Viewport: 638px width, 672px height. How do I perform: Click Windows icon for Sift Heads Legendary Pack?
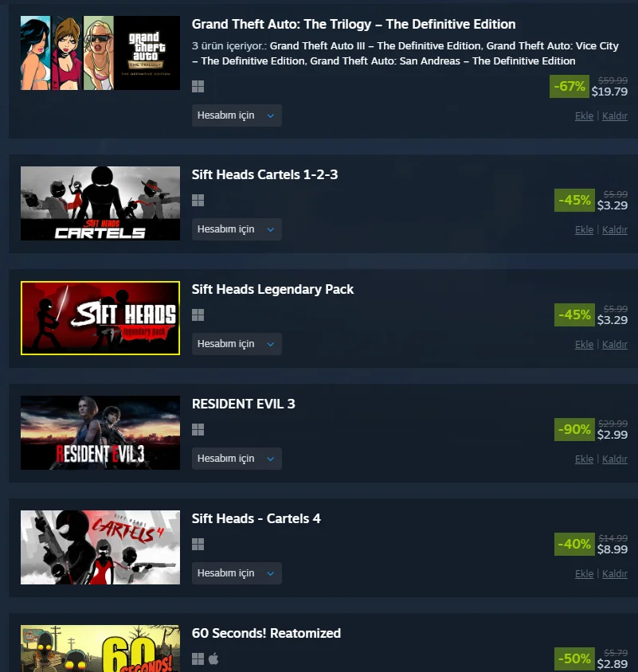[x=198, y=315]
